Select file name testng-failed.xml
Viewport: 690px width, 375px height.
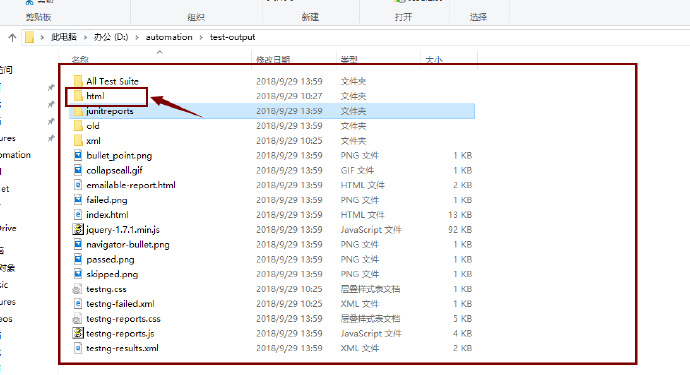coord(120,304)
